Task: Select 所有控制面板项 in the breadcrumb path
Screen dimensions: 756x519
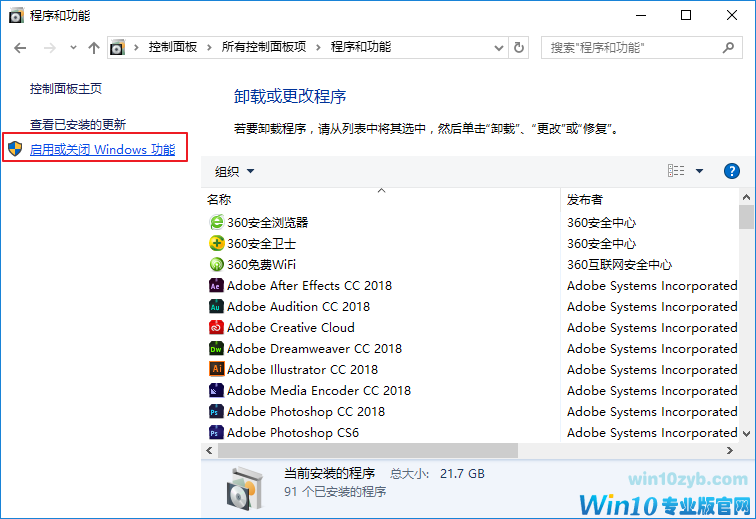Action: [264, 47]
